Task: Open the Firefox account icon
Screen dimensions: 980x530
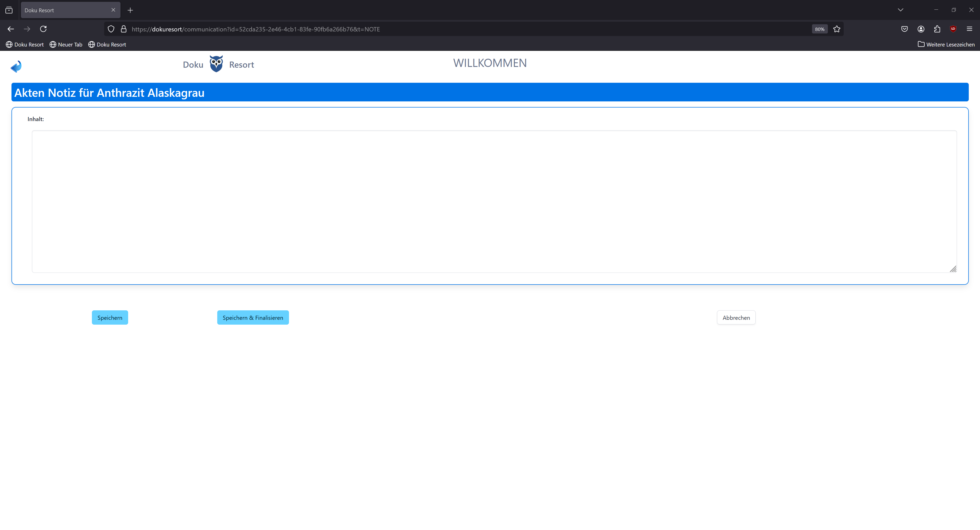Action: (x=921, y=29)
